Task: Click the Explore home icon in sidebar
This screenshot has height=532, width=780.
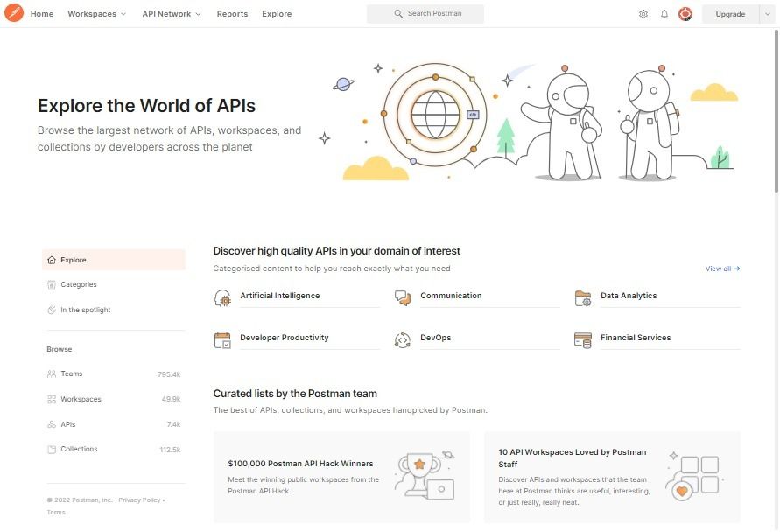Action: coord(52,260)
